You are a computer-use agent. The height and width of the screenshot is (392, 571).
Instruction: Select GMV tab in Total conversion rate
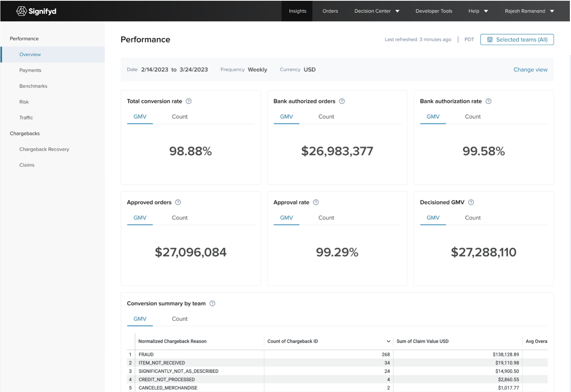tap(140, 117)
